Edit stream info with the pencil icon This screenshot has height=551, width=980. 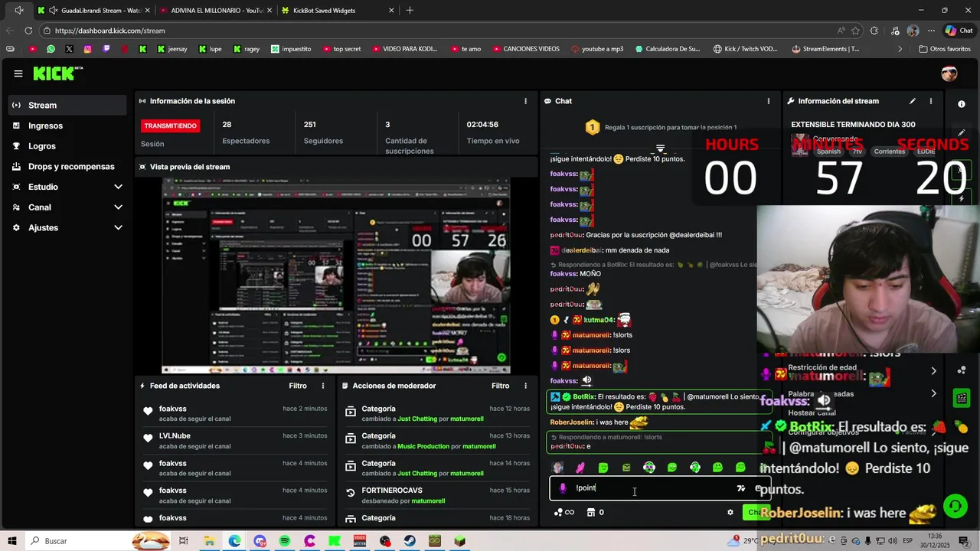[913, 101]
